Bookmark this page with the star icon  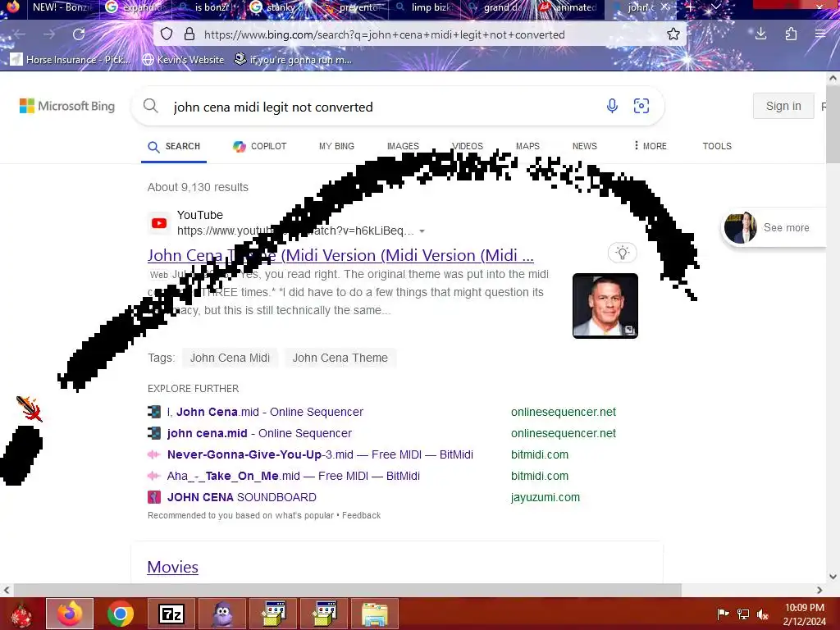[673, 34]
